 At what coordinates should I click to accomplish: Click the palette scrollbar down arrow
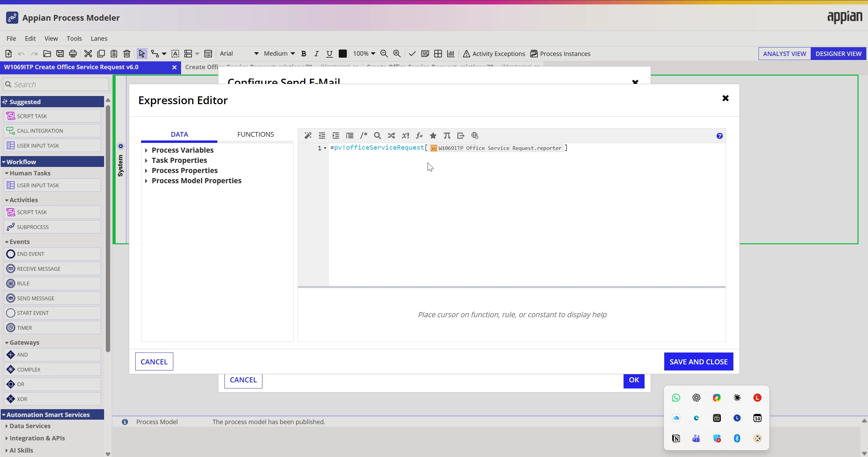tap(108, 454)
